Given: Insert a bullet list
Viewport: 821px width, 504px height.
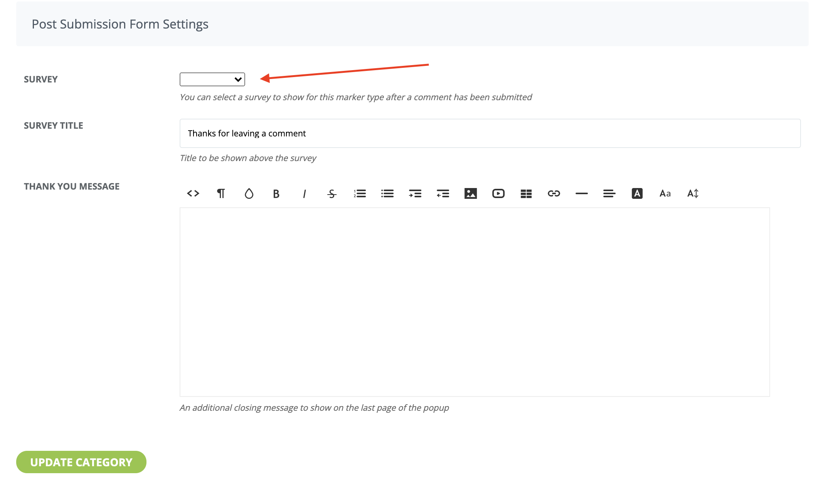Looking at the screenshot, I should tap(387, 193).
